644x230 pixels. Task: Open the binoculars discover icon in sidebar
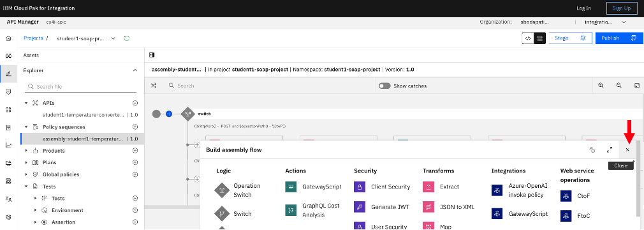(8, 56)
